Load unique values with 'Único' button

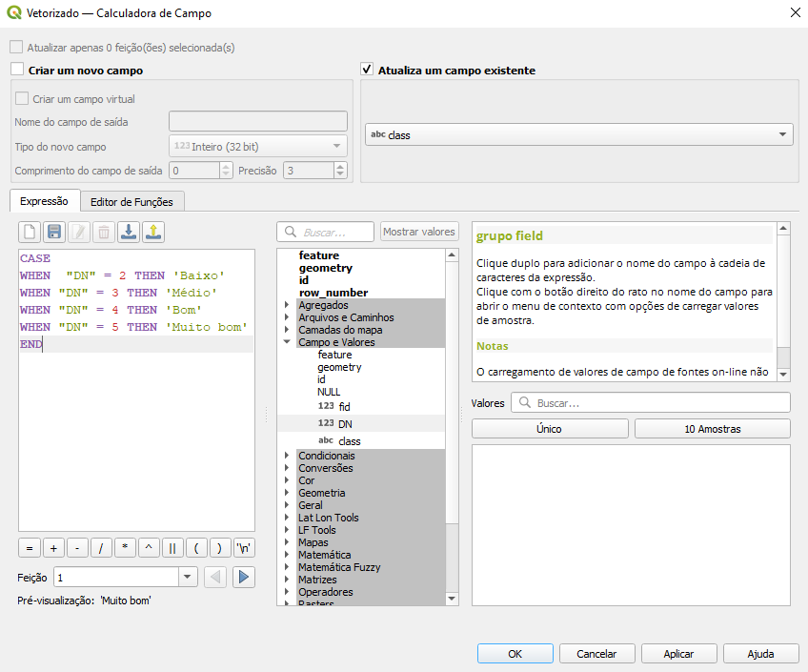[x=550, y=429]
